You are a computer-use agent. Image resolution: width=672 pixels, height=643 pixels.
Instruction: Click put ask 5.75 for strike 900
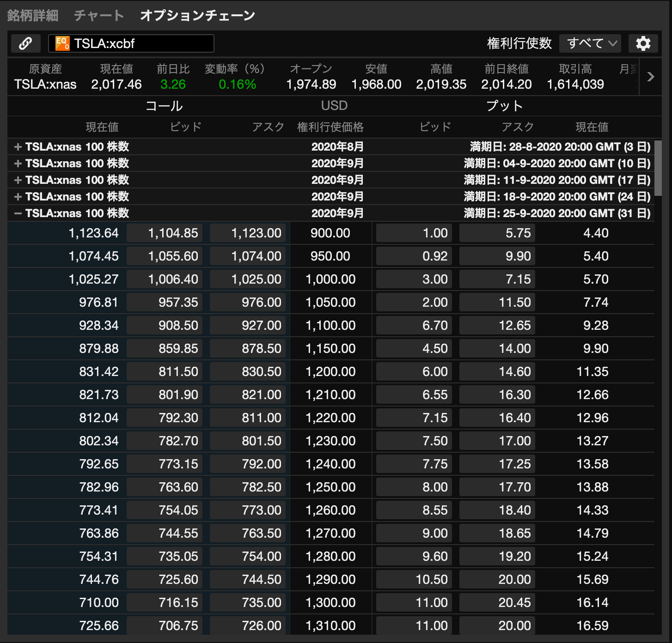click(497, 233)
